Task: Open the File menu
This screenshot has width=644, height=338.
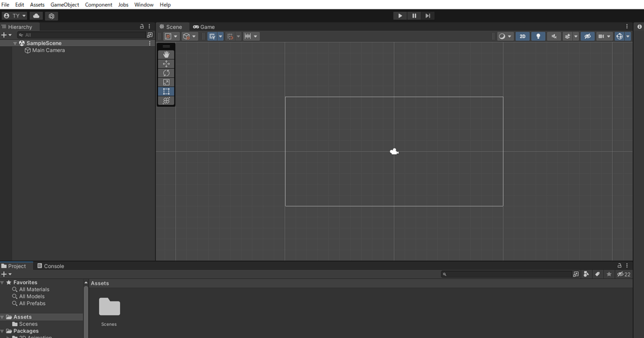Action: click(5, 4)
